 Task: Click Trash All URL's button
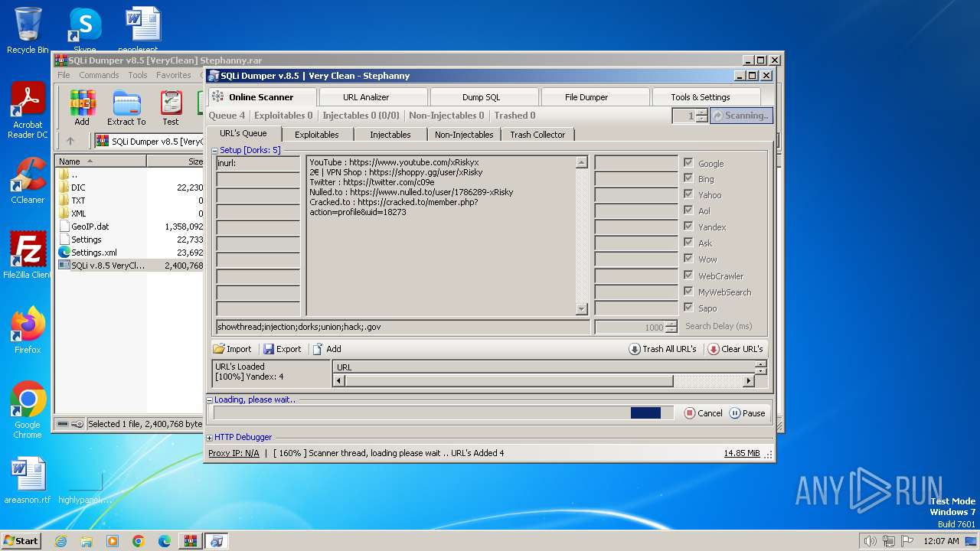(x=663, y=349)
